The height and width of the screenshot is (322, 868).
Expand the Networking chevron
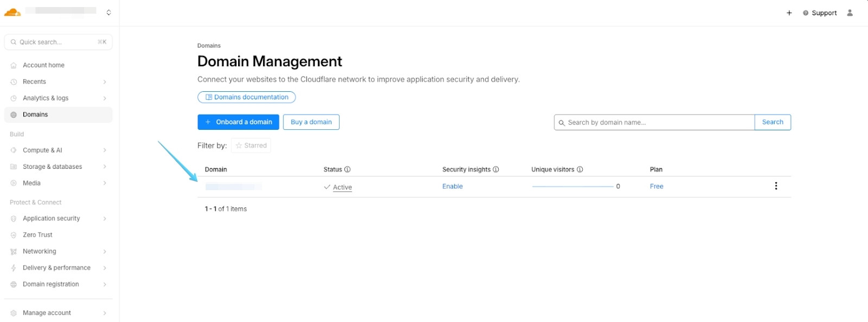click(105, 251)
